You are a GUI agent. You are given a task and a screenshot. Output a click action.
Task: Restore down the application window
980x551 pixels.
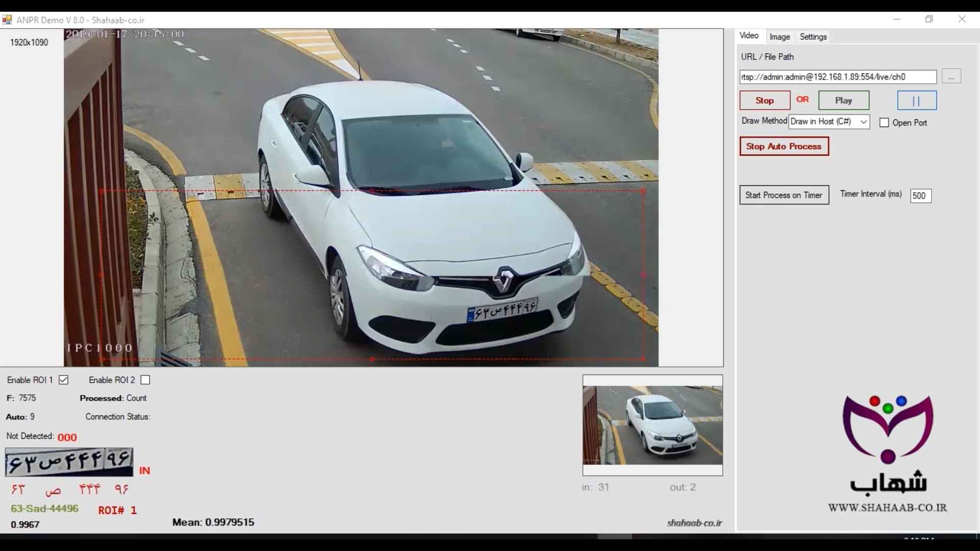929,19
